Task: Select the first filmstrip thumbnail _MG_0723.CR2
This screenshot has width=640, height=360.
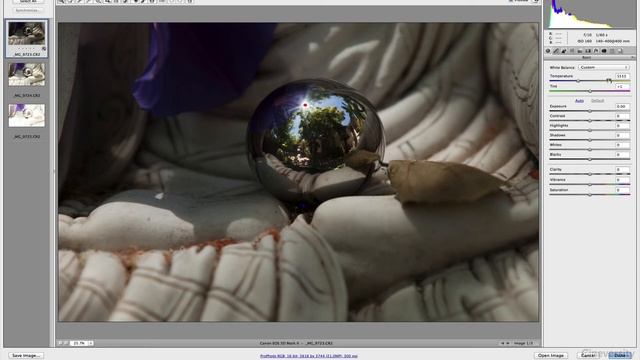Action: 27,33
